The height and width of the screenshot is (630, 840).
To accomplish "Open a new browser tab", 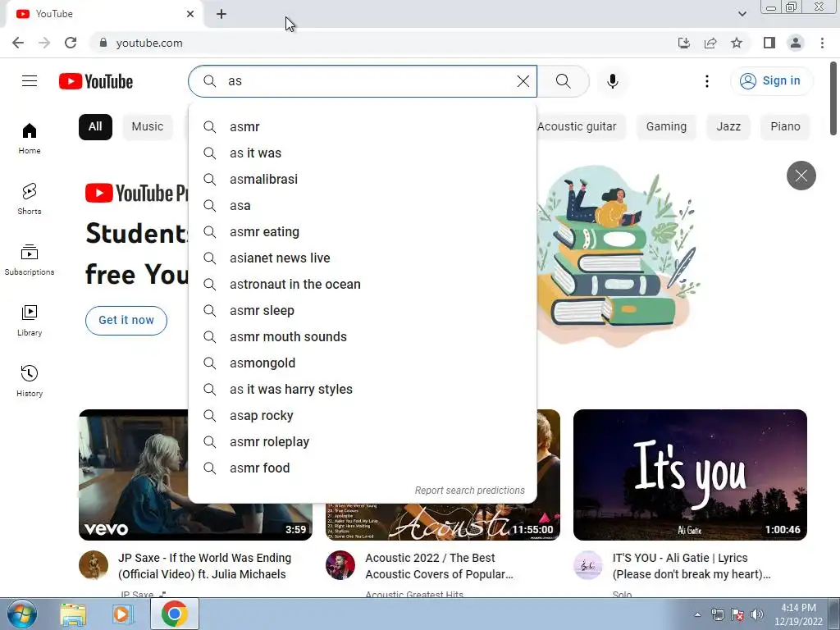I will [221, 14].
